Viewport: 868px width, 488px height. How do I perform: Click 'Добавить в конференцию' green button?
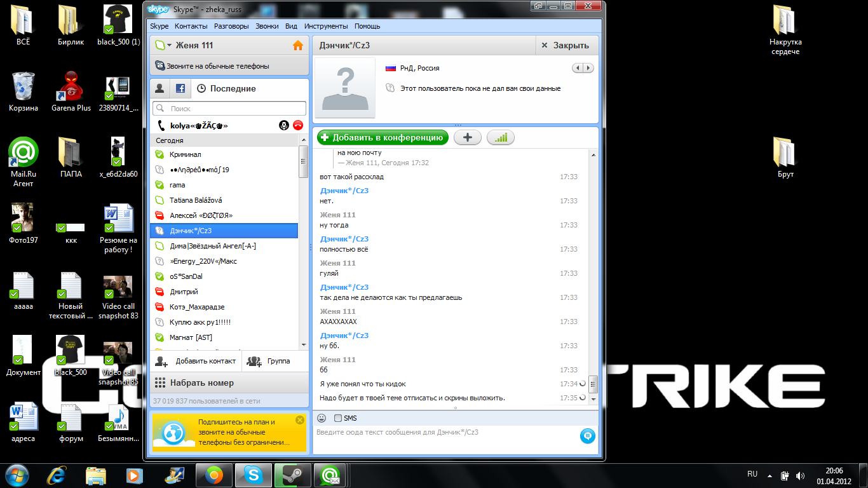pos(383,137)
